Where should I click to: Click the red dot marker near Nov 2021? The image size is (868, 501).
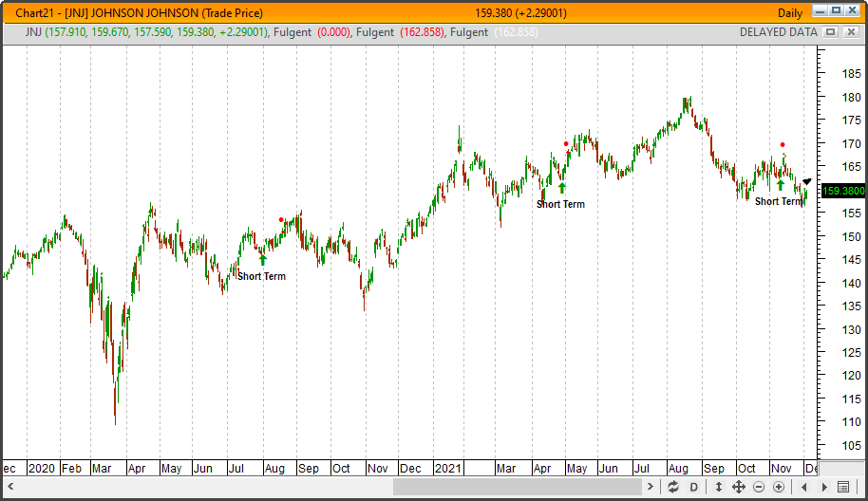(x=783, y=145)
